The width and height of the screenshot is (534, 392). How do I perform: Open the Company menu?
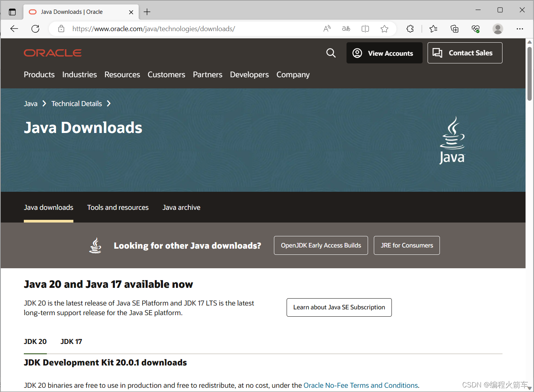293,75
